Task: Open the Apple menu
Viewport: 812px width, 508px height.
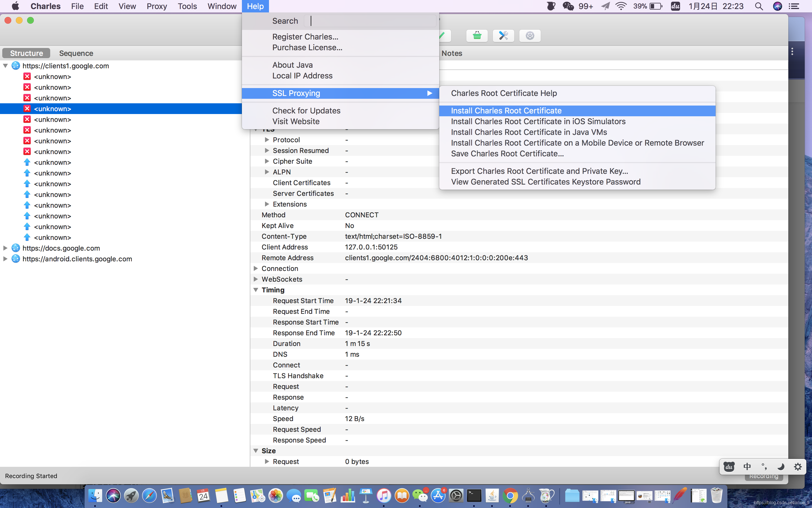Action: [16, 6]
